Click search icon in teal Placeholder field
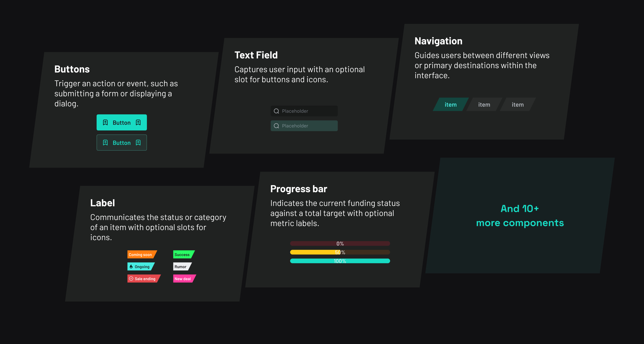The image size is (644, 344). click(x=276, y=126)
